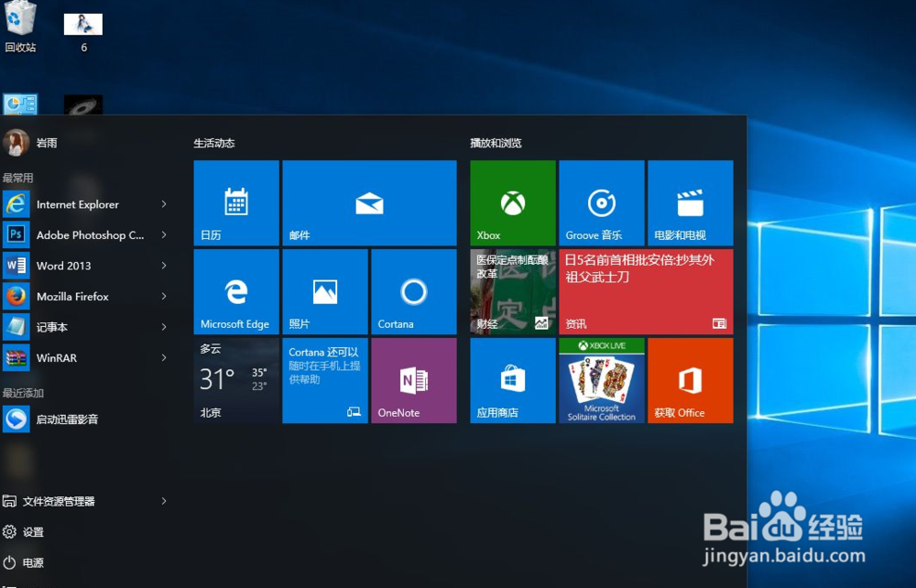Launch Microsoft Solitaire Collection tile

click(602, 380)
